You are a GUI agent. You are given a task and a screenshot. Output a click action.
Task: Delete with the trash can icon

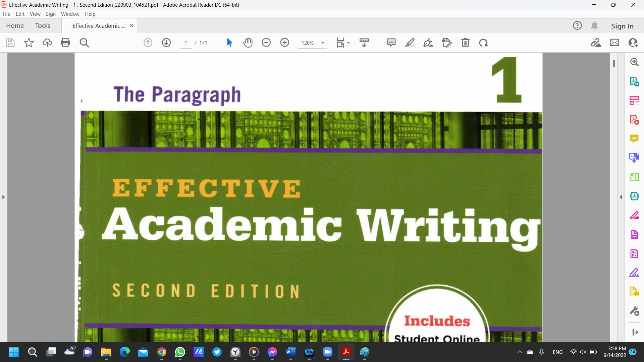[x=465, y=43]
